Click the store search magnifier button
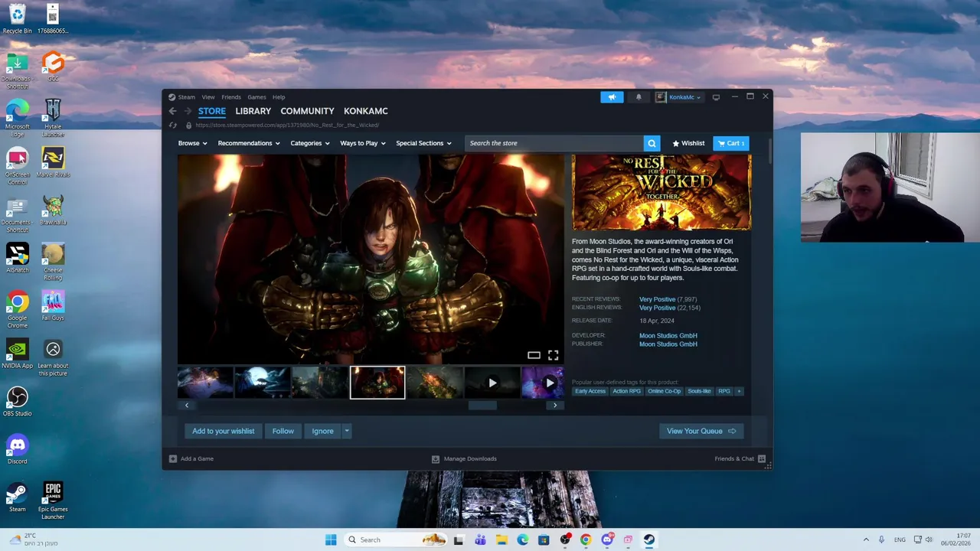Viewport: 980px width, 551px height. pos(652,143)
